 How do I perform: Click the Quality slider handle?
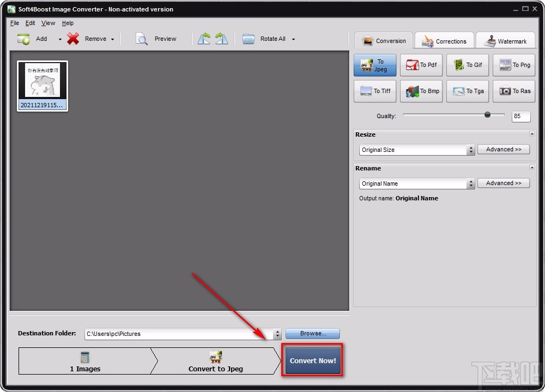(487, 114)
